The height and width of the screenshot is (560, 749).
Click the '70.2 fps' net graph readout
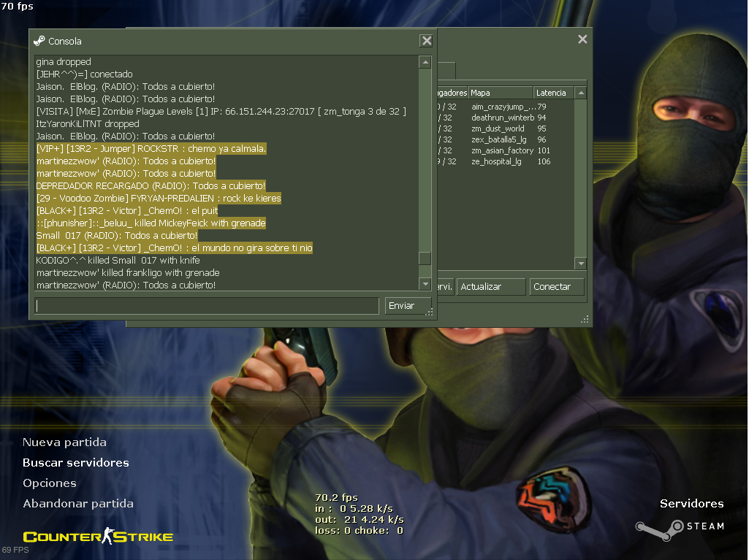(336, 497)
